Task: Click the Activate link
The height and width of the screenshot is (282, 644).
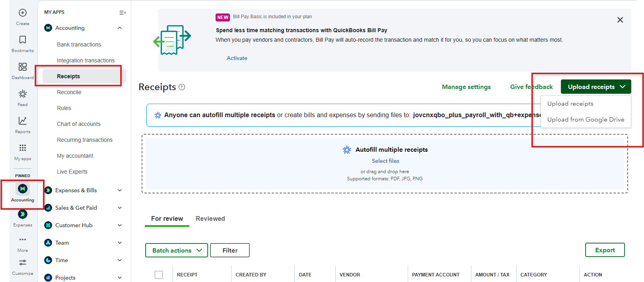Action: (x=237, y=58)
